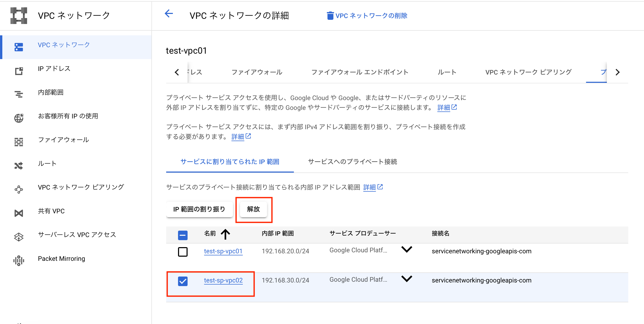Expand service producer for test-sp-vpc02
Screen dimensions: 644x324
click(407, 279)
